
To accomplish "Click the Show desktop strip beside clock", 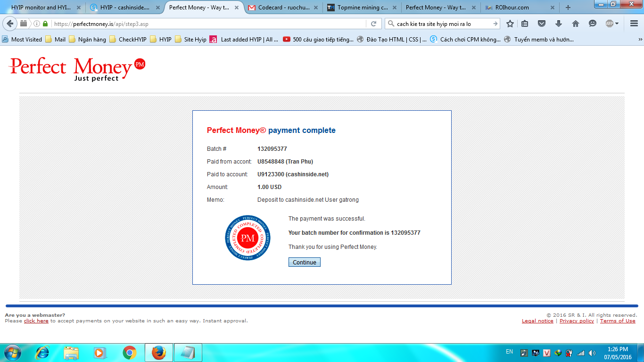I will (x=641, y=353).
